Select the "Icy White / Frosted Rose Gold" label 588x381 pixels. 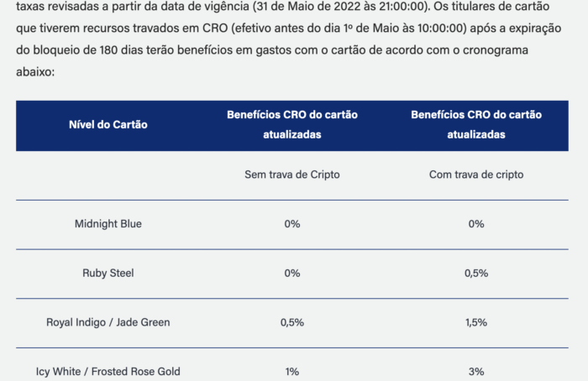108,371
